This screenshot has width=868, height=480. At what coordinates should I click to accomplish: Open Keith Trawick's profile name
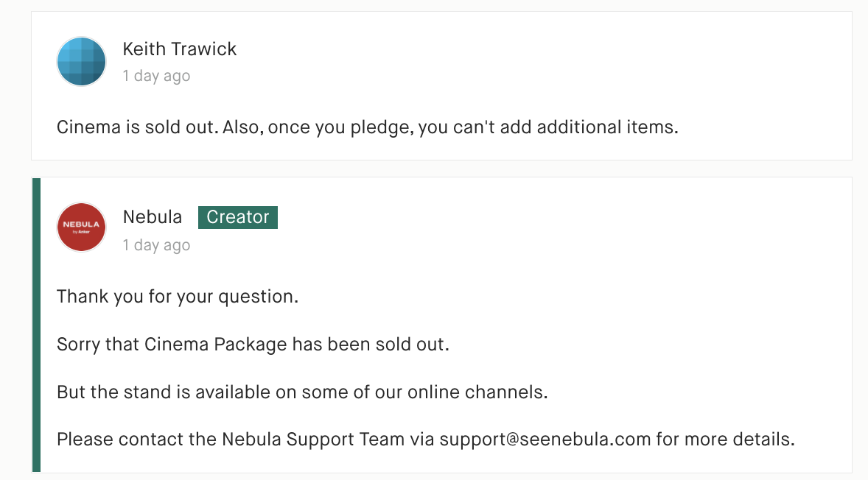coord(179,49)
